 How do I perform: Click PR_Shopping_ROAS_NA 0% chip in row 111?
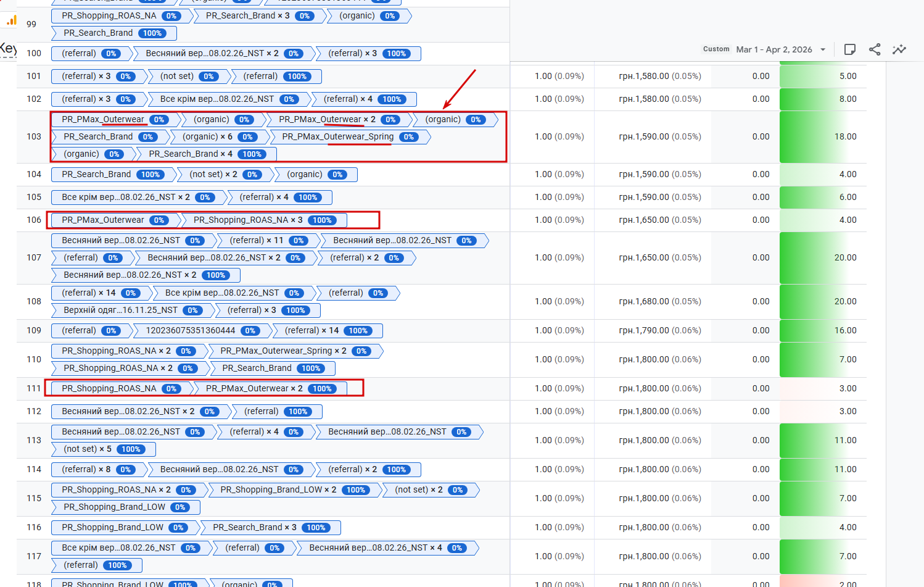coord(121,389)
